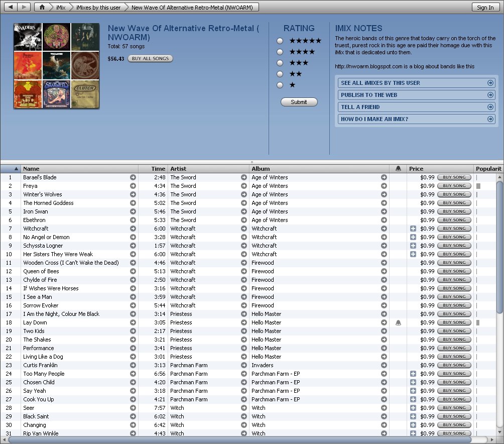Viewport: 504px width, 444px height.
Task: Click arrow icon beside The Sword artist in row 2
Action: pos(244,186)
